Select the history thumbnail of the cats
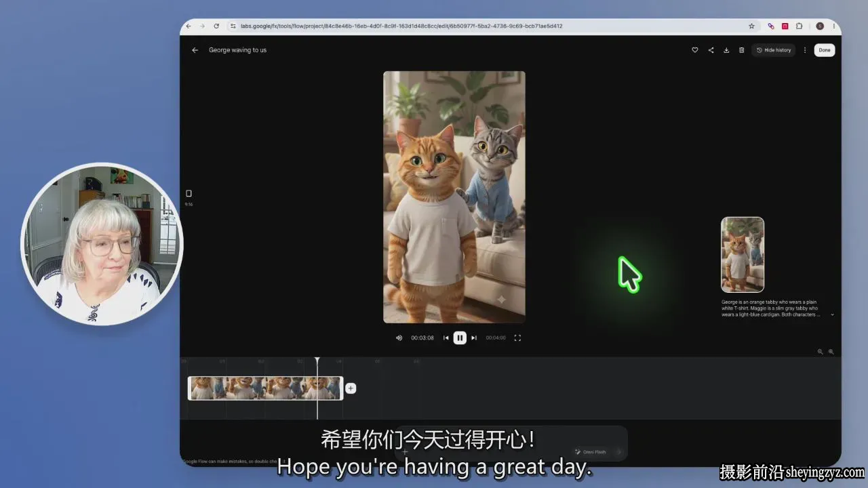The height and width of the screenshot is (488, 868). [x=743, y=255]
